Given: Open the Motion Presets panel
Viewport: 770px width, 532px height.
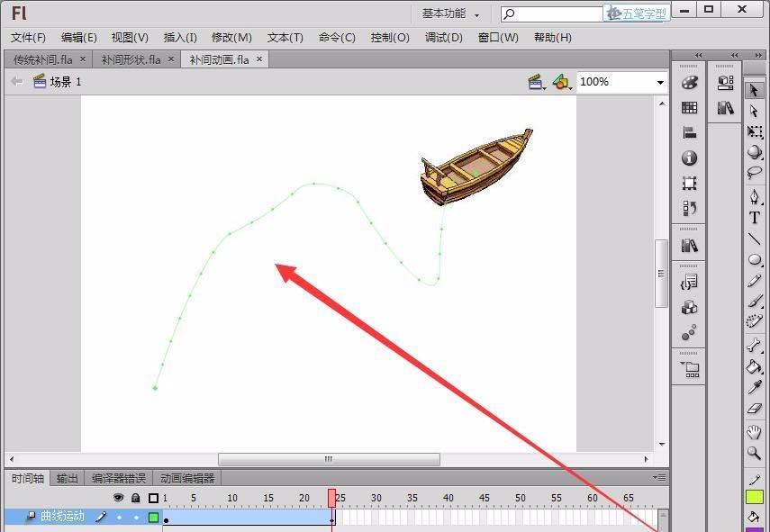Looking at the screenshot, I should coord(689,333).
